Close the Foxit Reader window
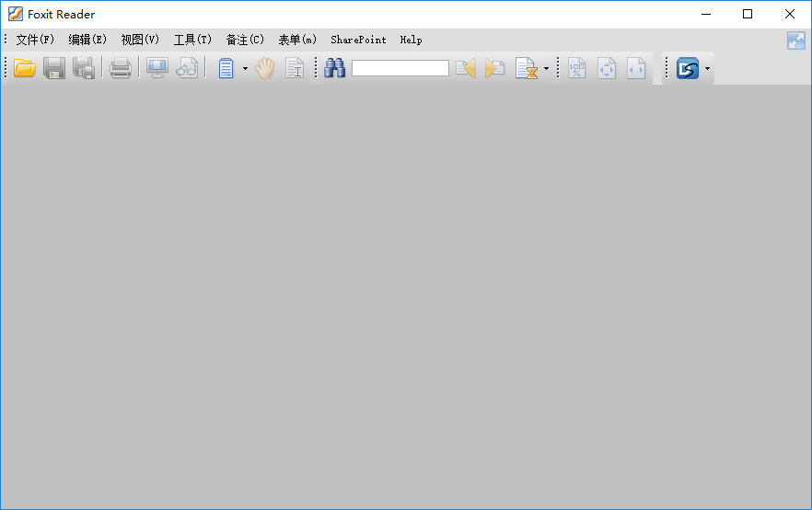The height and width of the screenshot is (510, 812). click(790, 14)
